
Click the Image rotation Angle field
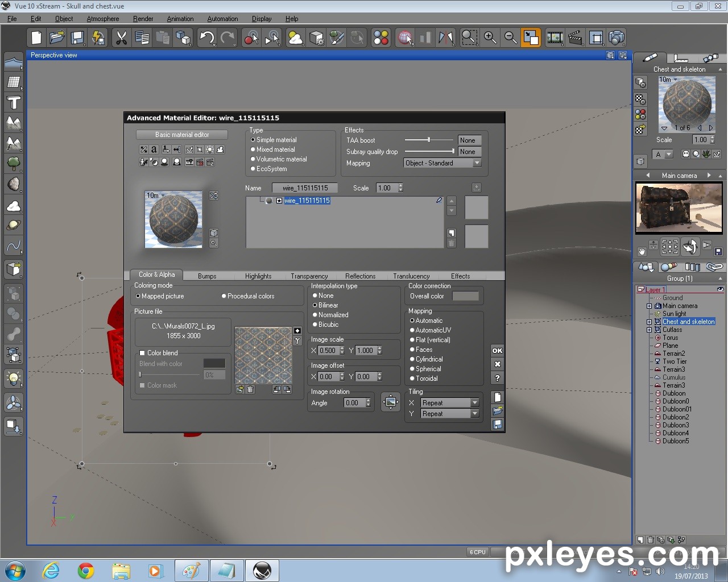click(355, 403)
